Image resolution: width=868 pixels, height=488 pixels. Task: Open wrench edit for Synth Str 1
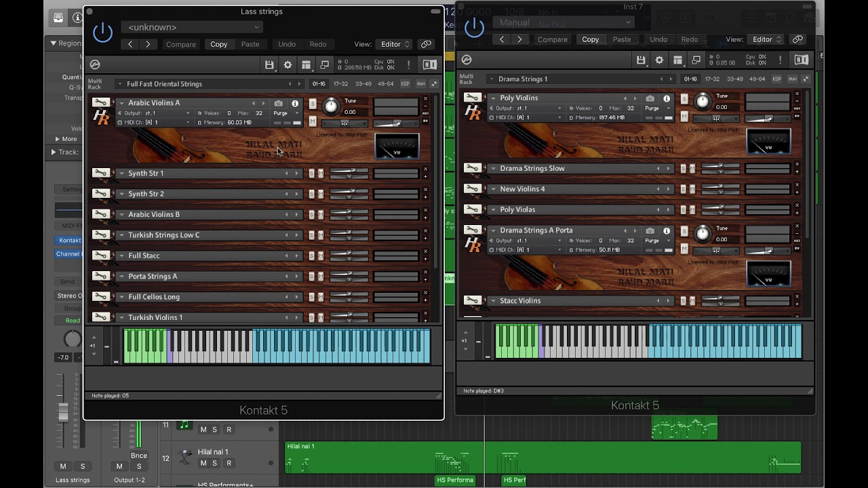[101, 174]
